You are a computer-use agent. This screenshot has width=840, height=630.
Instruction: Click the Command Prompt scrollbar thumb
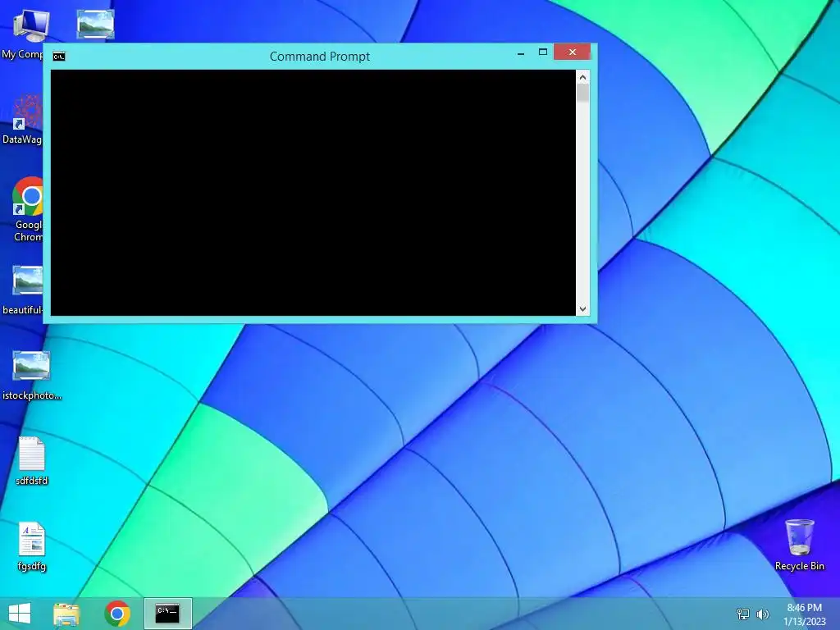pos(583,94)
